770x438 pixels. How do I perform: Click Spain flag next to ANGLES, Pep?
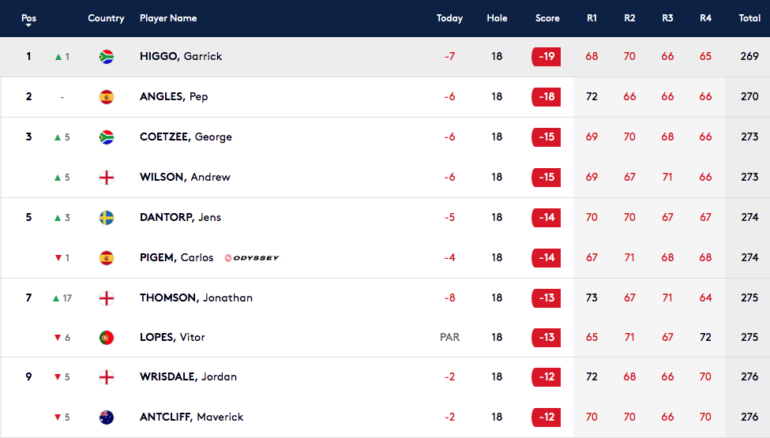(x=107, y=97)
